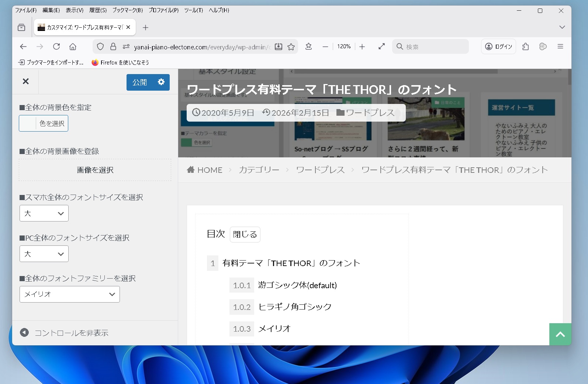Open the ブックマーク(B) menu

127,10
